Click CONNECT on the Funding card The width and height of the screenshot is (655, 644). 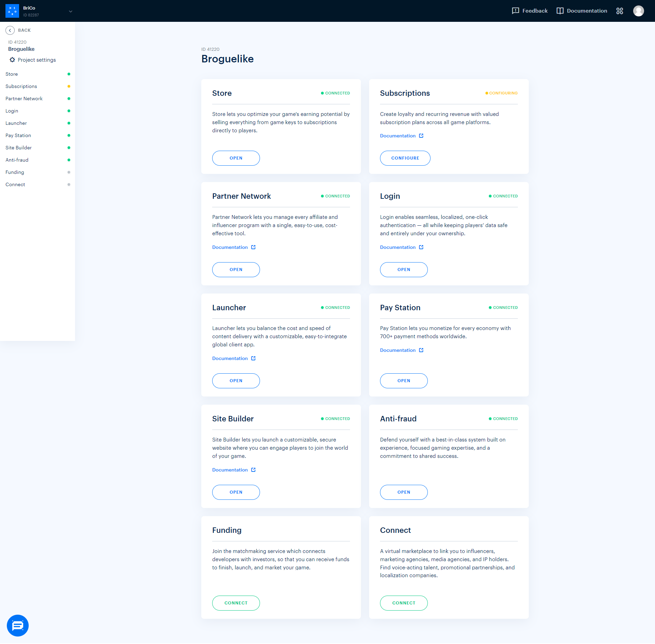point(236,603)
